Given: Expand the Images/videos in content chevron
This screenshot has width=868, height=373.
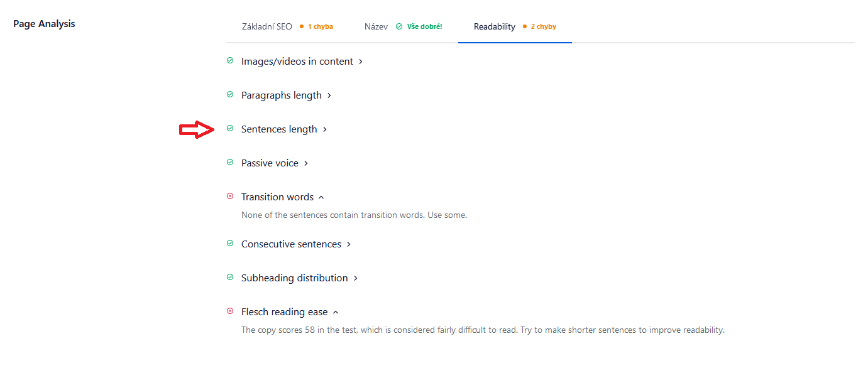Looking at the screenshot, I should [x=361, y=62].
